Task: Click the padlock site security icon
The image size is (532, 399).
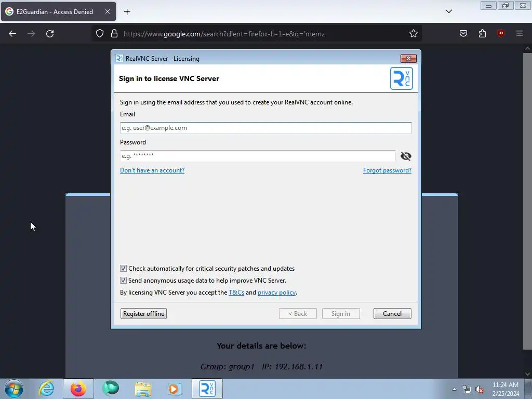Action: point(114,34)
